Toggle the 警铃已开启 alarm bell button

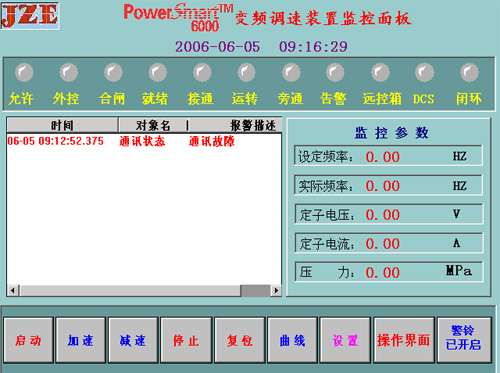coord(464,340)
